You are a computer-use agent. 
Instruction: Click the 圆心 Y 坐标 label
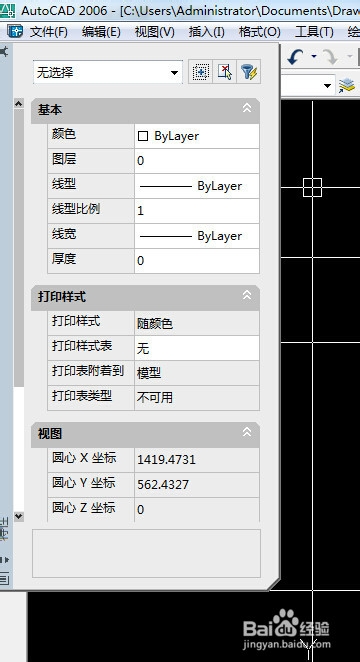(84, 483)
